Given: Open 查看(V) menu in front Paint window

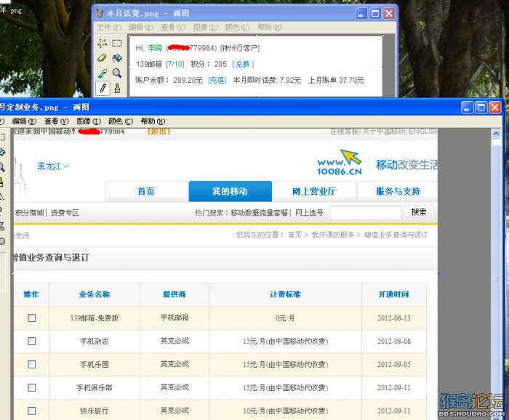Looking at the screenshot, I should coord(56,121).
